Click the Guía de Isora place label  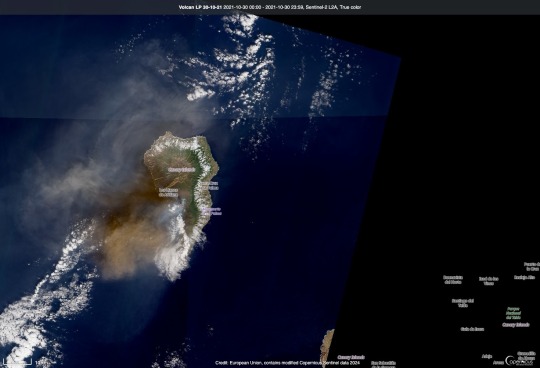(472, 329)
